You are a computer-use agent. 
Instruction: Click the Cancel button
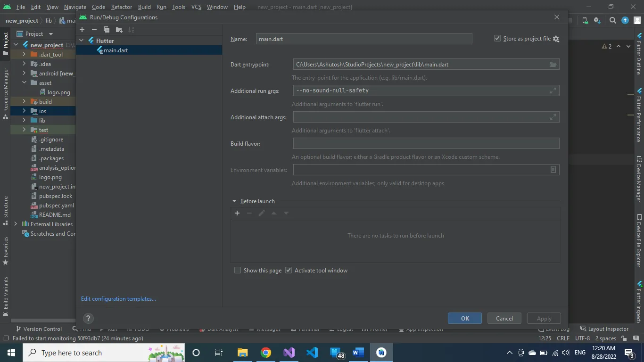[x=504, y=319]
